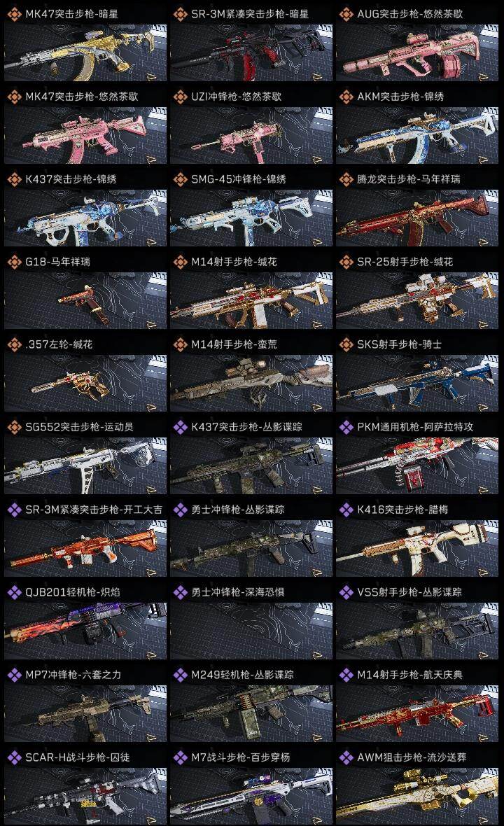
Task: Click orange rarity icon beside MK47突击步枪-暗星
Action: 14,14
